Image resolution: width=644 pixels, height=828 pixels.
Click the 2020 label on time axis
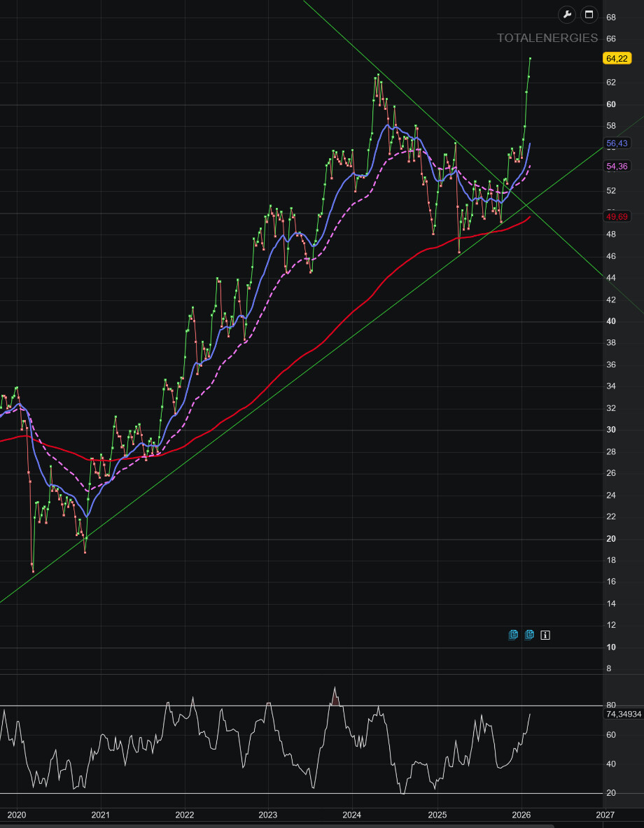[16, 815]
